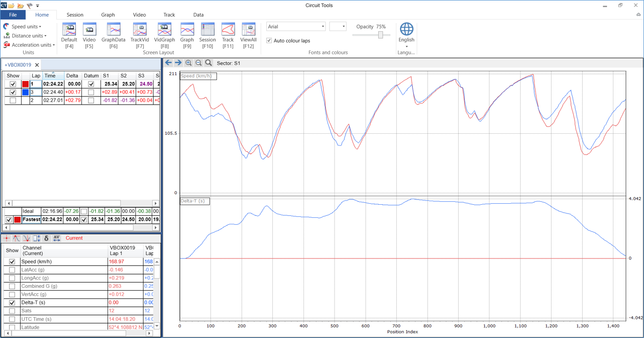Click the column height arrows icon

coord(37,238)
